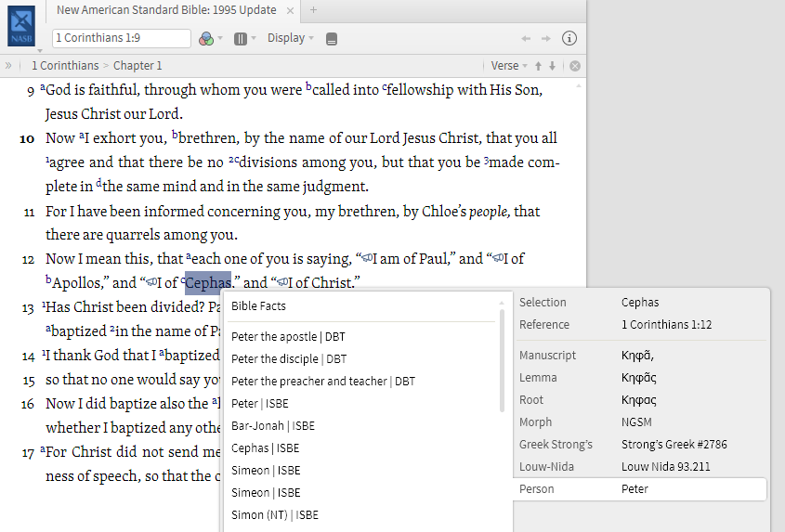Click footnote marker b before brethren in verse 10

(175, 135)
